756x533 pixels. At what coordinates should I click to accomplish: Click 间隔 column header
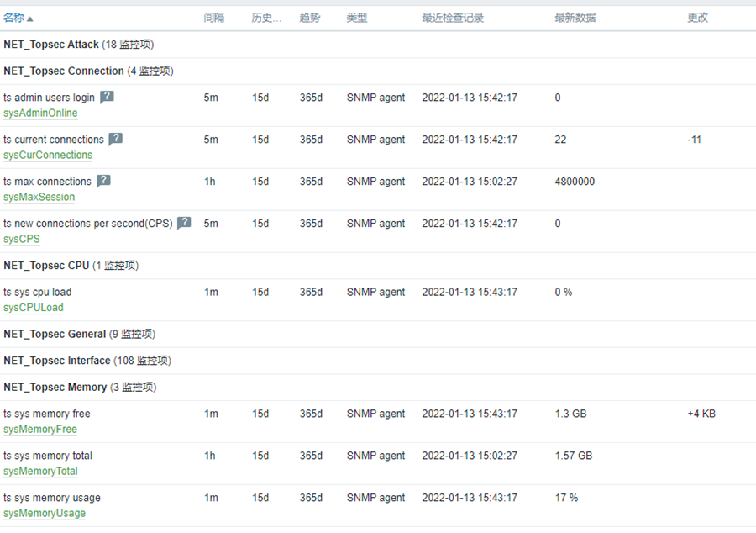pyautogui.click(x=213, y=18)
